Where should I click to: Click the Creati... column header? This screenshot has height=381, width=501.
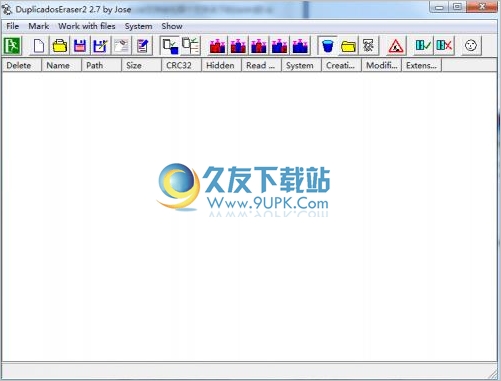tap(342, 65)
